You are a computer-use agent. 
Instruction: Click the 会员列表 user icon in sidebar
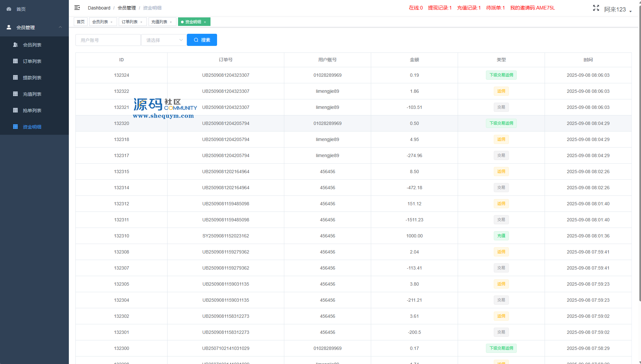[x=15, y=45]
